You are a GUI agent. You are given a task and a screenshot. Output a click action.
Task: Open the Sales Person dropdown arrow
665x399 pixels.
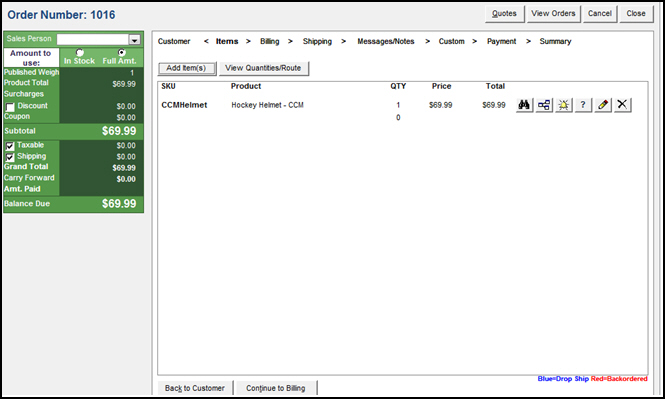coord(134,39)
